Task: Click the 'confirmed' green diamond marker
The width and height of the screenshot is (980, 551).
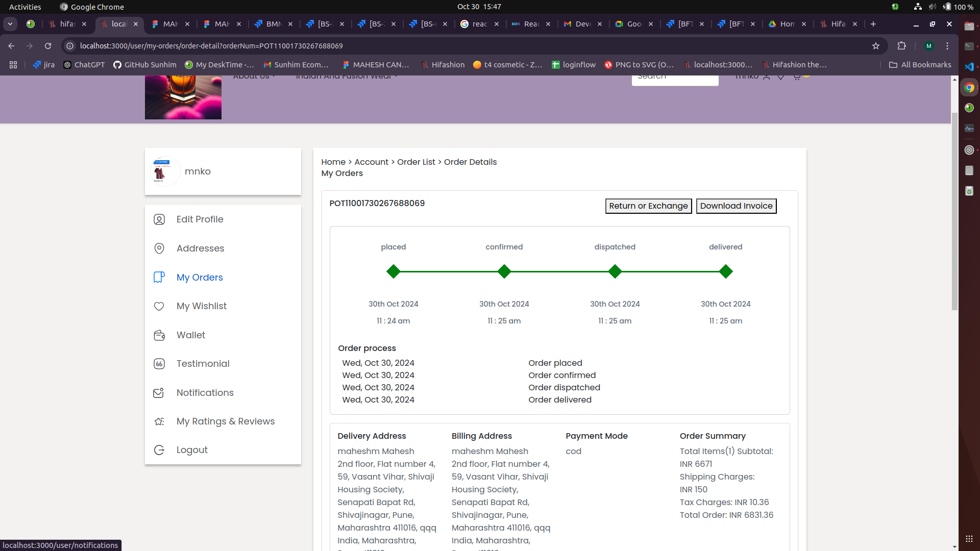Action: click(504, 271)
